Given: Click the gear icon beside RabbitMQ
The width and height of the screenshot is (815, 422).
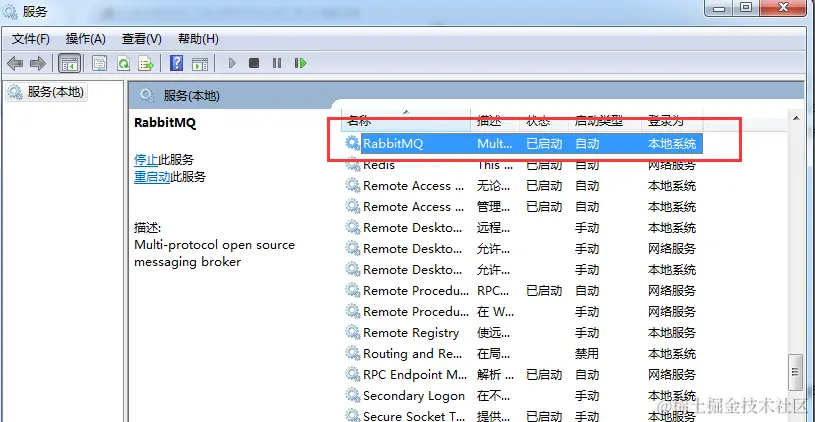Looking at the screenshot, I should (x=353, y=143).
